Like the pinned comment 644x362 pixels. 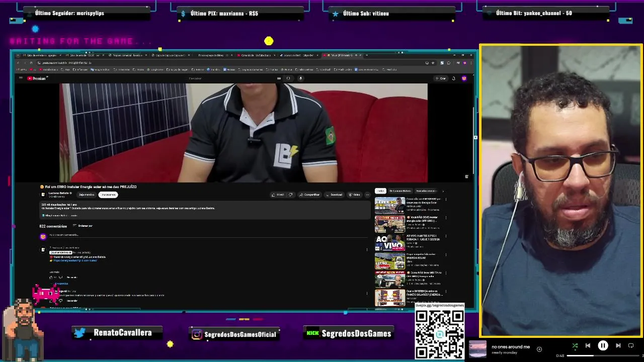pos(51,277)
